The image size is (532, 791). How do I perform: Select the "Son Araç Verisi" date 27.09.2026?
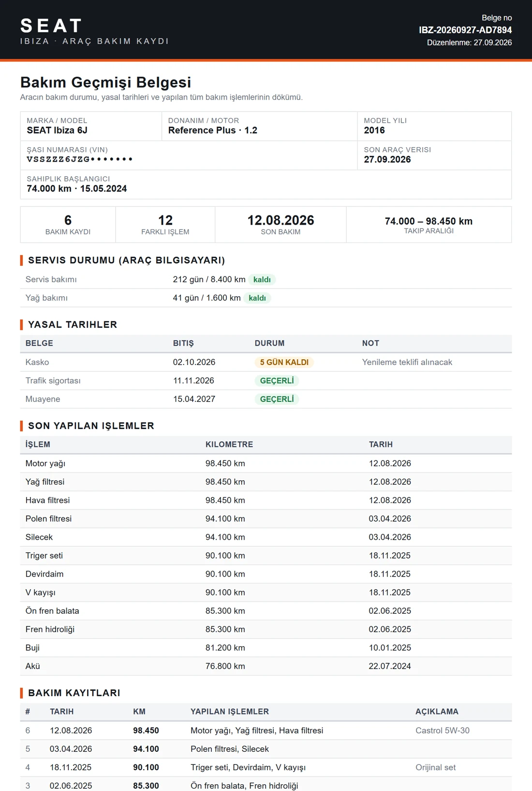pos(387,159)
